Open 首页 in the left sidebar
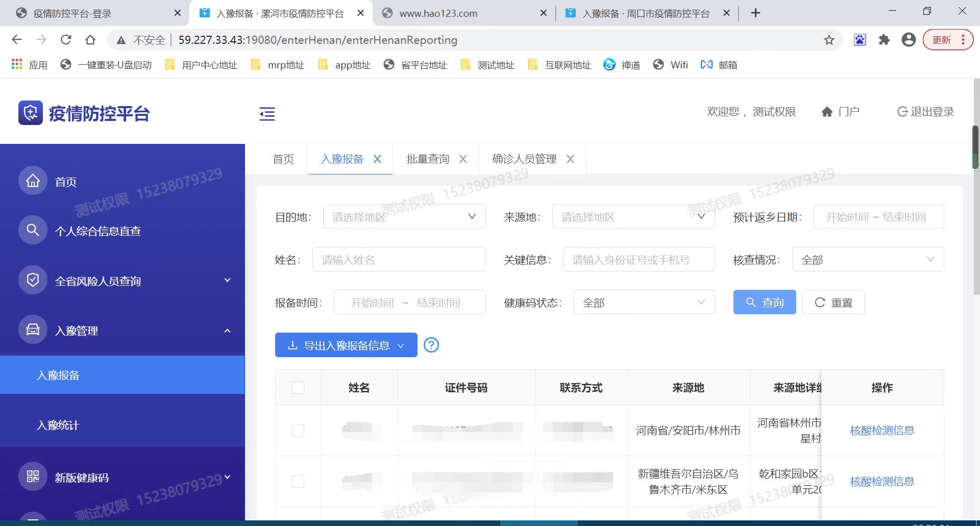Image resolution: width=980 pixels, height=526 pixels. tap(122, 181)
